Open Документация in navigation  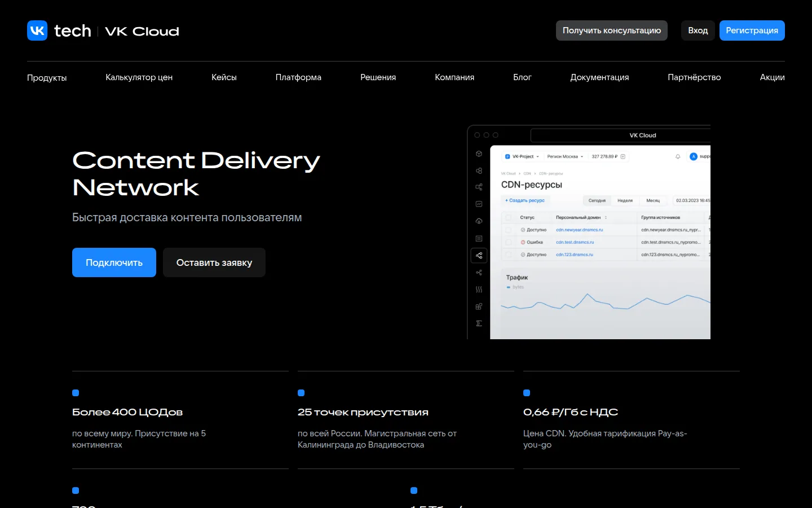click(599, 77)
